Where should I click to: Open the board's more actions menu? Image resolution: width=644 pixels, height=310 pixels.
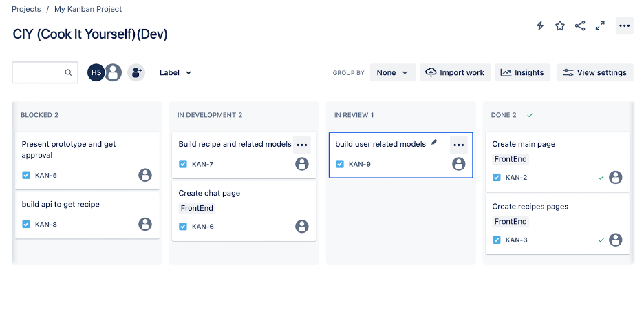[624, 26]
